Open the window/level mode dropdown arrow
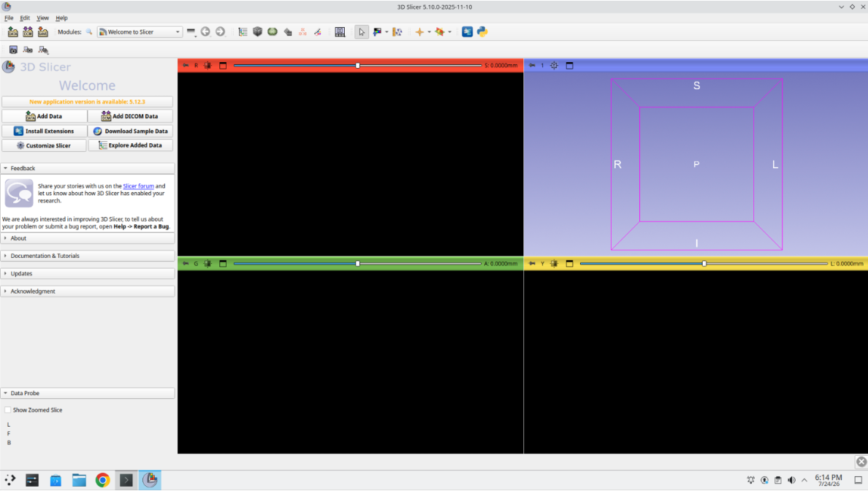The width and height of the screenshot is (868, 491). [x=387, y=32]
